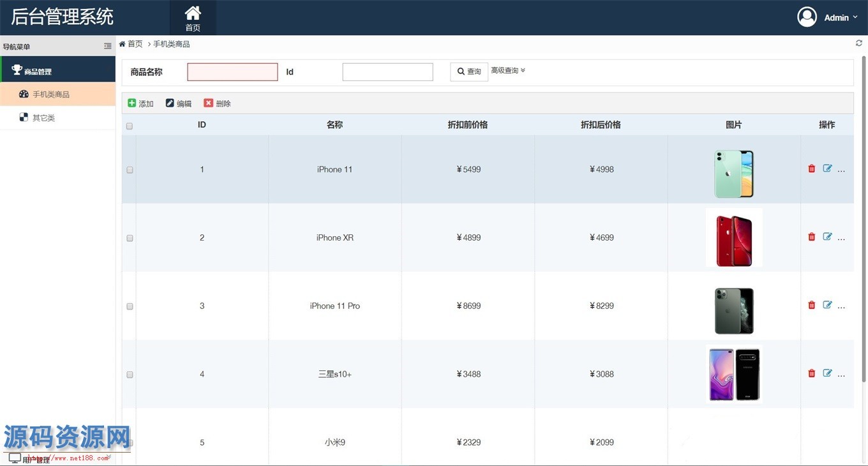Check the iPhone XR row checkbox
The width and height of the screenshot is (868, 466).
pyautogui.click(x=130, y=238)
